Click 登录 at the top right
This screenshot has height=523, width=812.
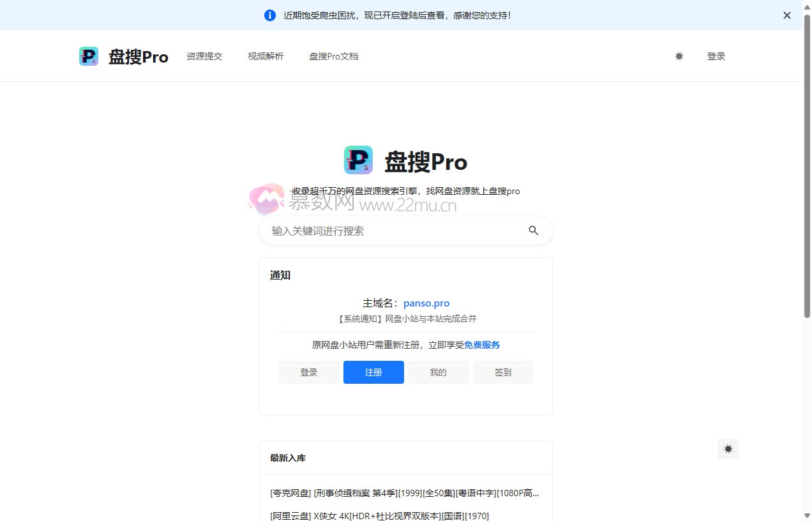coord(716,56)
